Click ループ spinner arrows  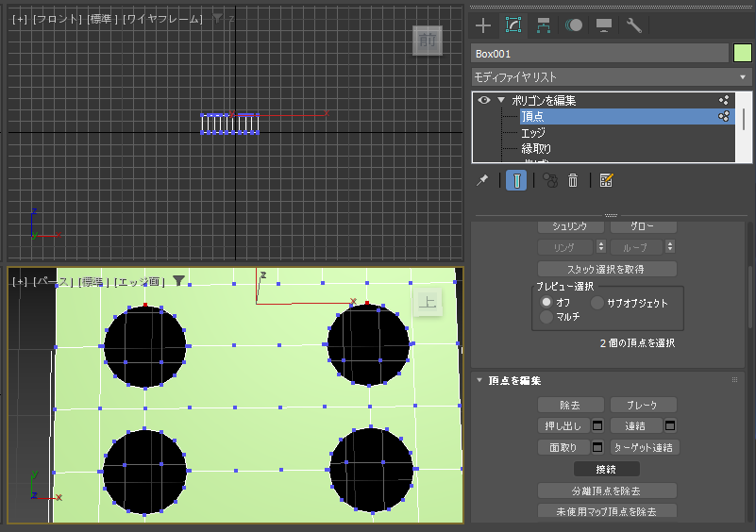670,247
